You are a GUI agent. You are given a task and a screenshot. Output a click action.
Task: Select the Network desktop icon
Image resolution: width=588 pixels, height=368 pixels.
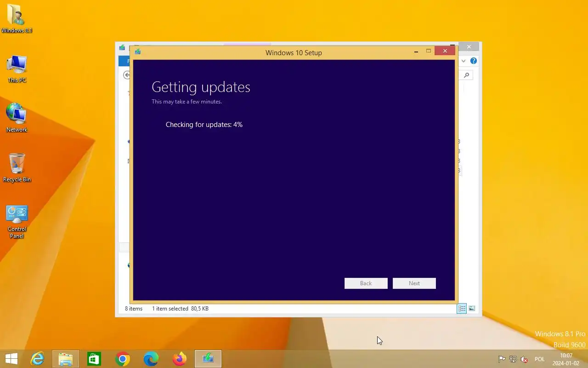click(17, 118)
